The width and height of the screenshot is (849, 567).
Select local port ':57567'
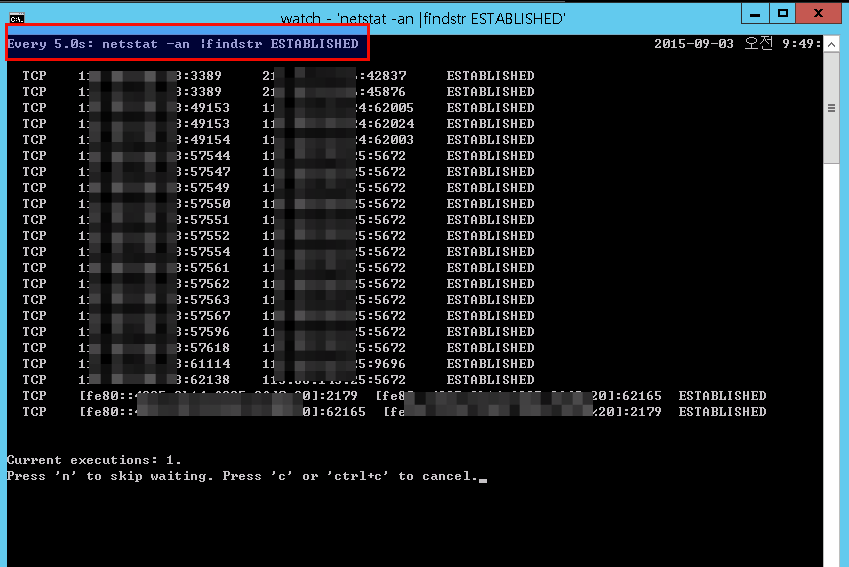tap(207, 316)
